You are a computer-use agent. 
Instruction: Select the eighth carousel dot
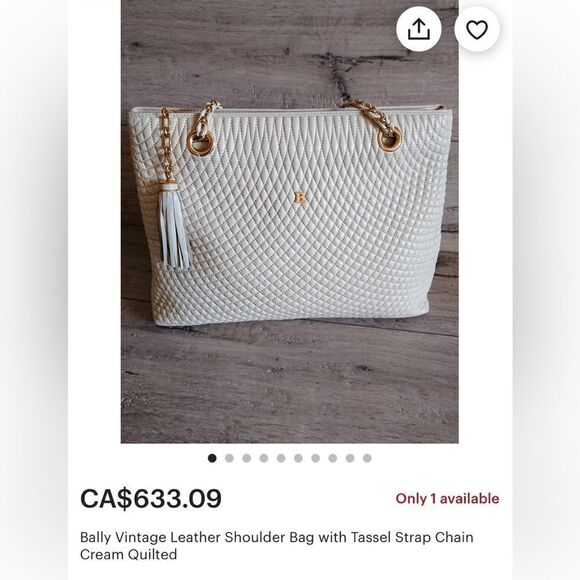click(333, 458)
